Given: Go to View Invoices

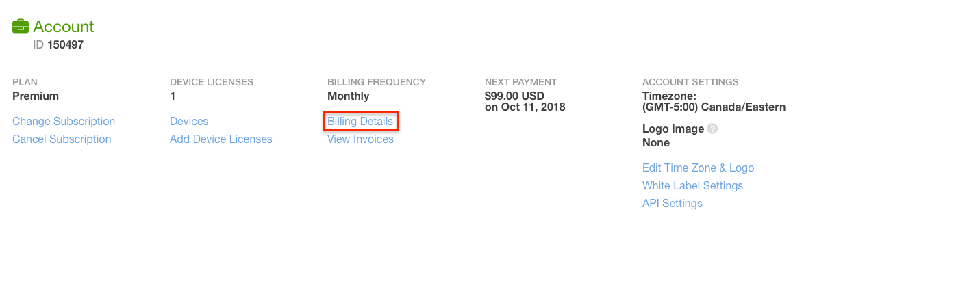Looking at the screenshot, I should 360,139.
